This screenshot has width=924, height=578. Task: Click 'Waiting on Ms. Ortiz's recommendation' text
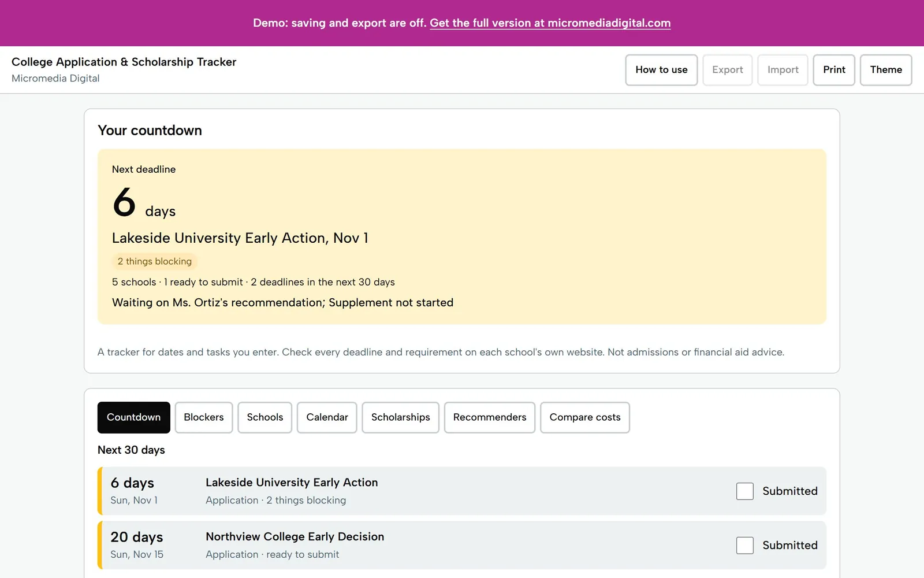[218, 303]
